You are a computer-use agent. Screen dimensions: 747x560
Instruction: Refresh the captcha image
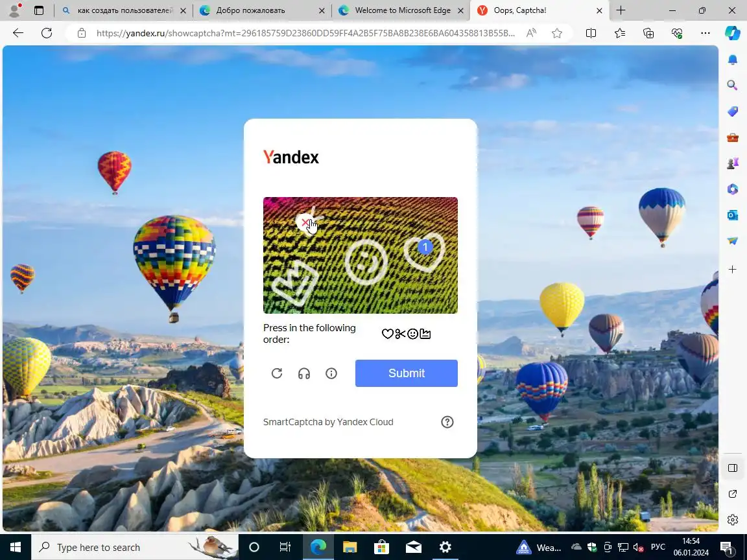coord(277,373)
